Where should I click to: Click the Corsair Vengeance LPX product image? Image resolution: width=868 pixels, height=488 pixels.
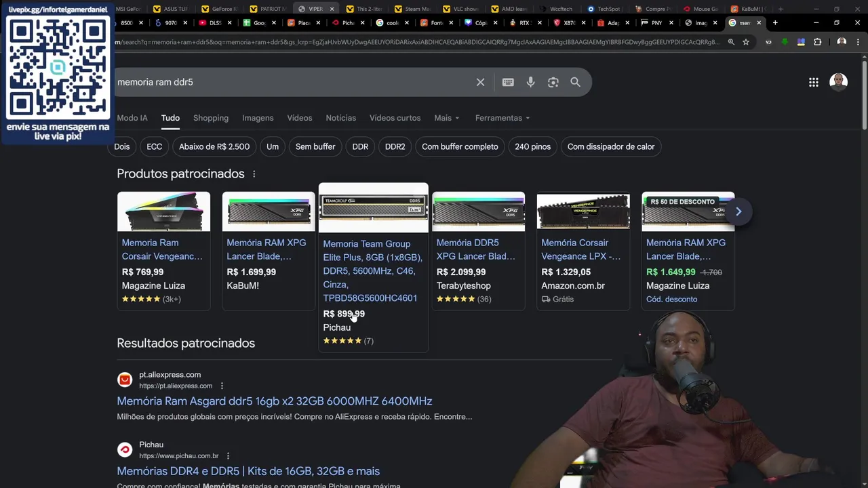click(583, 211)
